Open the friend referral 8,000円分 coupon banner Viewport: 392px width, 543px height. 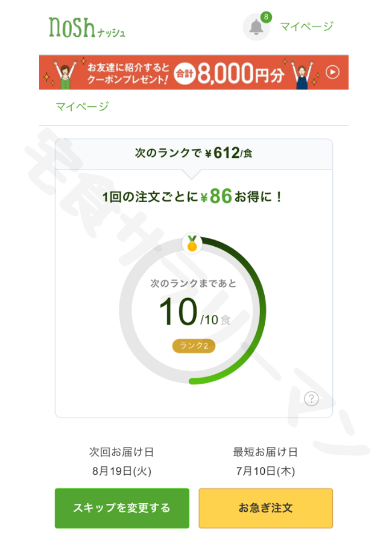(194, 72)
